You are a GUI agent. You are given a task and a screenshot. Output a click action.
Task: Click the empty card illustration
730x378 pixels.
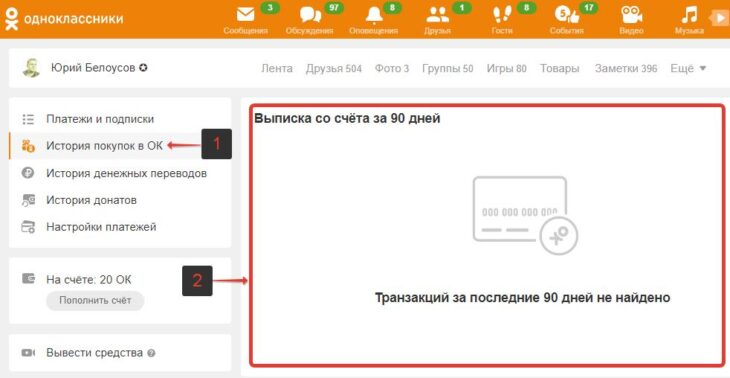pyautogui.click(x=525, y=216)
